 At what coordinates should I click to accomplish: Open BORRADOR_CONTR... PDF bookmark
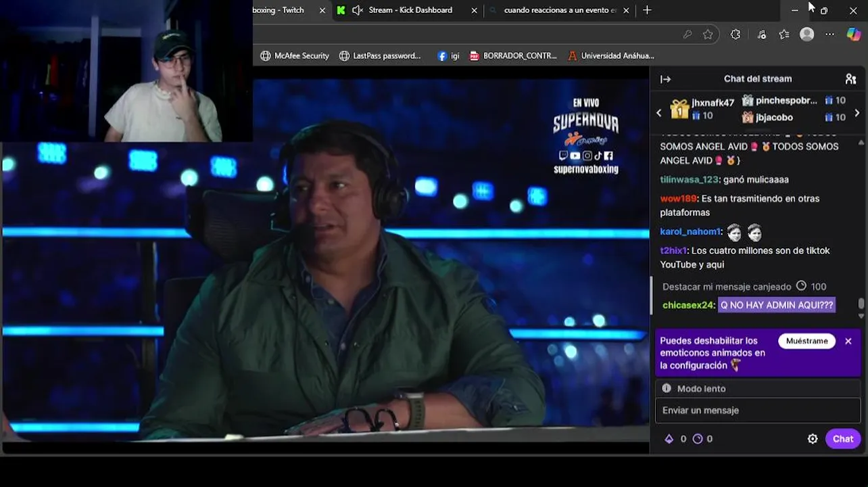pos(513,55)
